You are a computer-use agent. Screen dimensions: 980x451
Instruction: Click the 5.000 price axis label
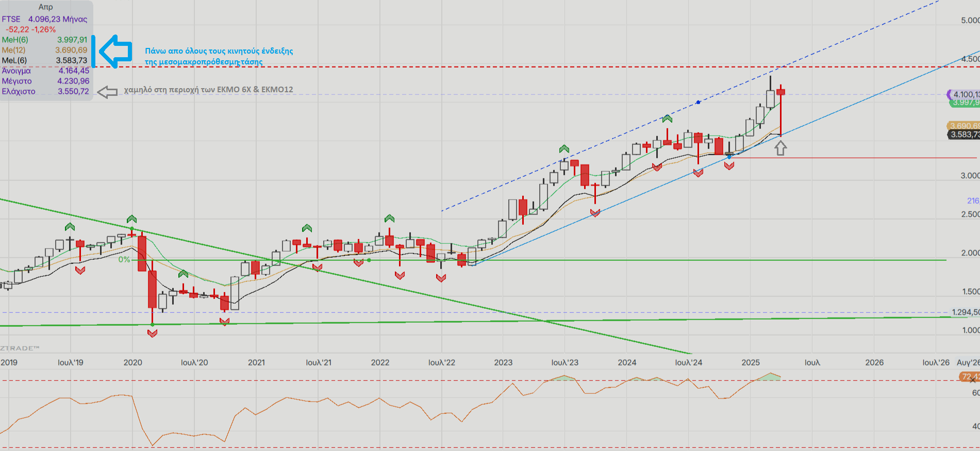point(970,20)
